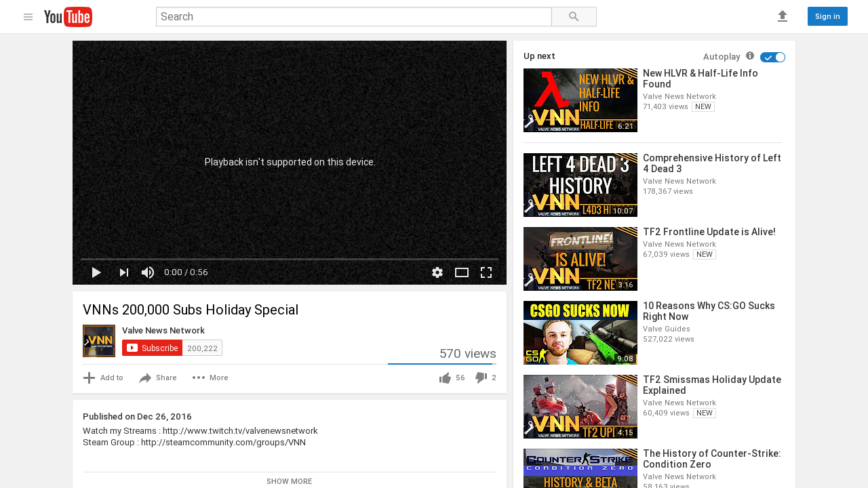The height and width of the screenshot is (488, 868).
Task: Click NEW badge on HLVR video
Action: [703, 107]
